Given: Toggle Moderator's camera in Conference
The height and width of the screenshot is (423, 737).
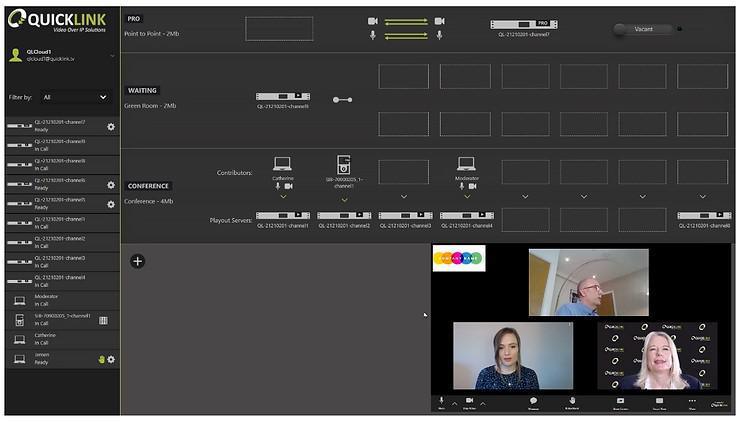Looking at the screenshot, I should coord(473,186).
